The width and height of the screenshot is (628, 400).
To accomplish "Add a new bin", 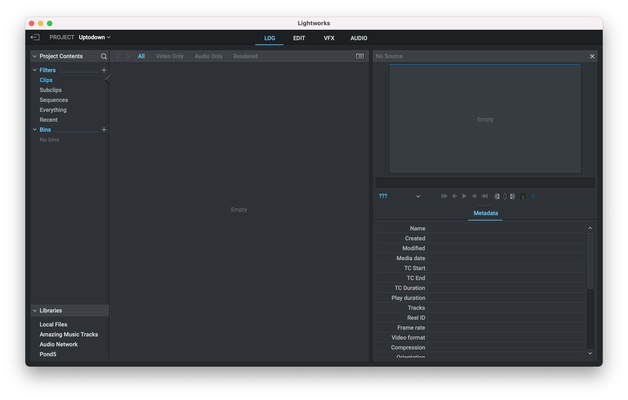I will pos(104,130).
